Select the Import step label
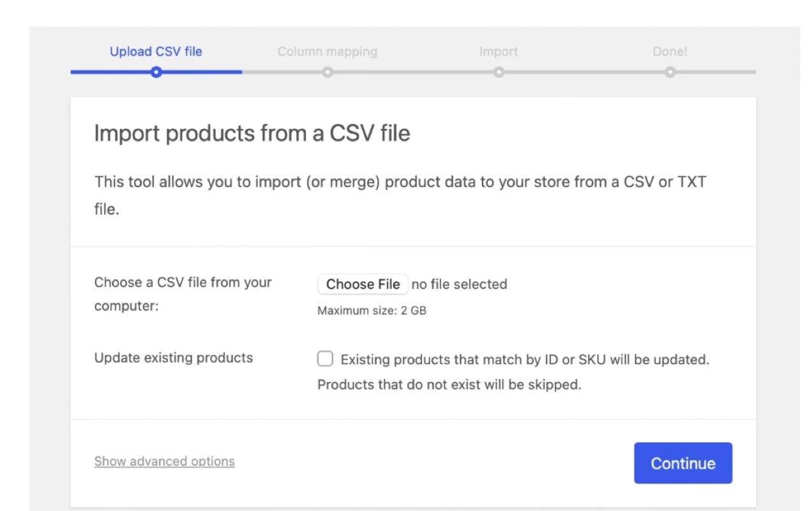 pyautogui.click(x=498, y=52)
